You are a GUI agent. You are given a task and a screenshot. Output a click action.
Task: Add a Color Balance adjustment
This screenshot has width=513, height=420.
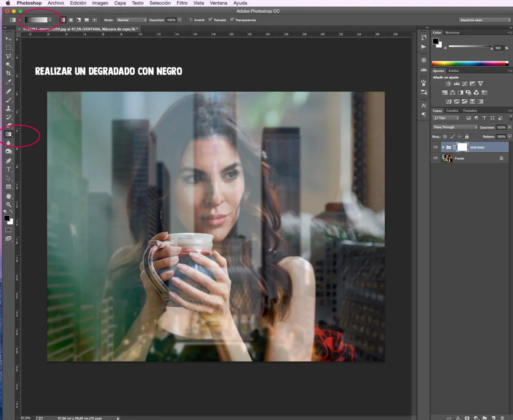[452, 92]
